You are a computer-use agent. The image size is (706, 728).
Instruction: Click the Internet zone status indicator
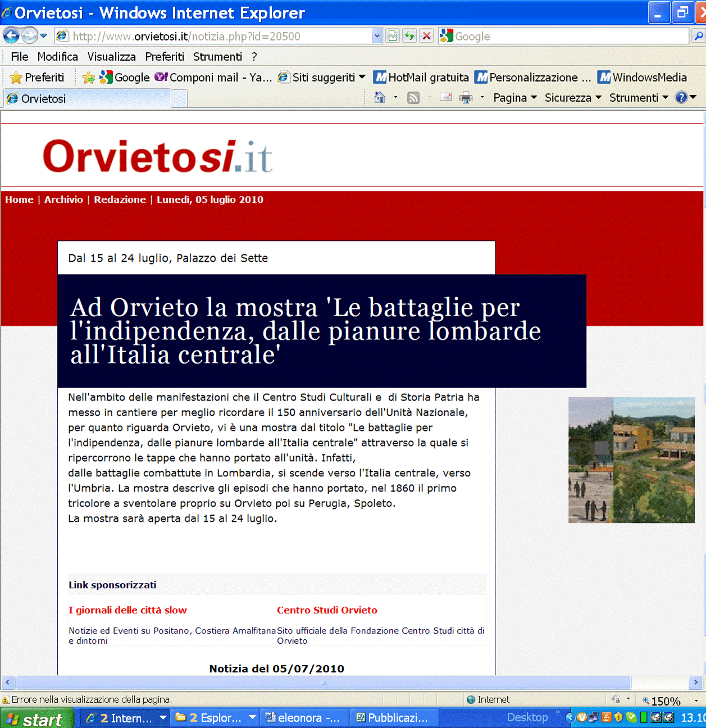click(488, 699)
